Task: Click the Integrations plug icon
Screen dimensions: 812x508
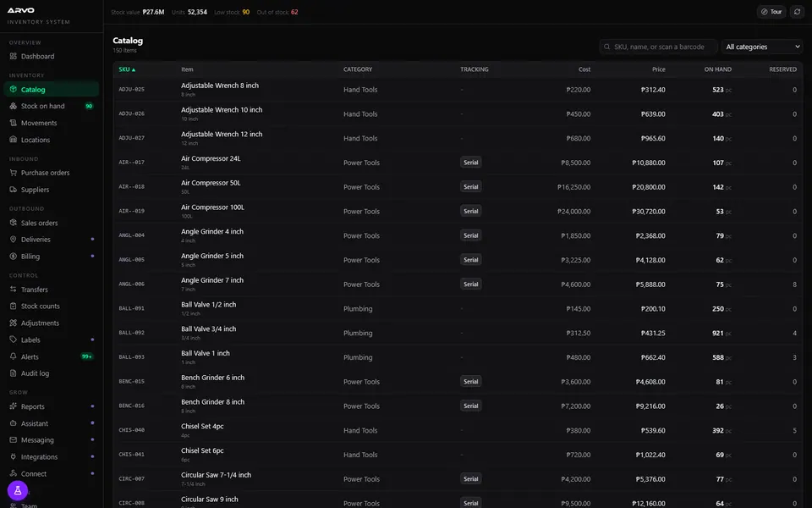Action: 14,456
